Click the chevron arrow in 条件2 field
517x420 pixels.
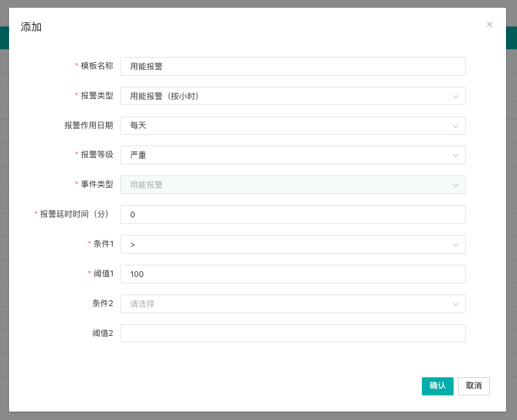456,304
